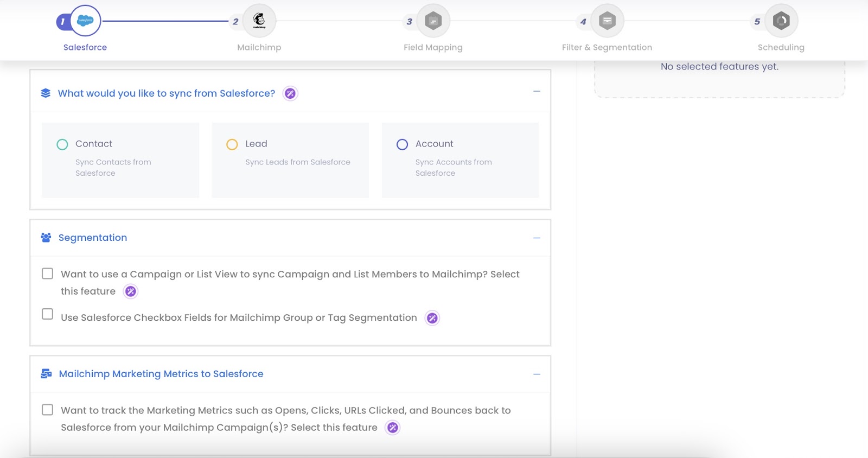Enable Salesforce Checkbox Fields segmentation checkbox
Image resolution: width=868 pixels, height=458 pixels.
point(48,314)
